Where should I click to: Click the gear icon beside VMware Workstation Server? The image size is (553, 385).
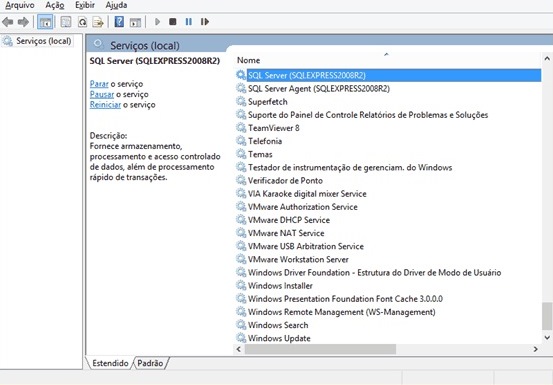(x=241, y=259)
